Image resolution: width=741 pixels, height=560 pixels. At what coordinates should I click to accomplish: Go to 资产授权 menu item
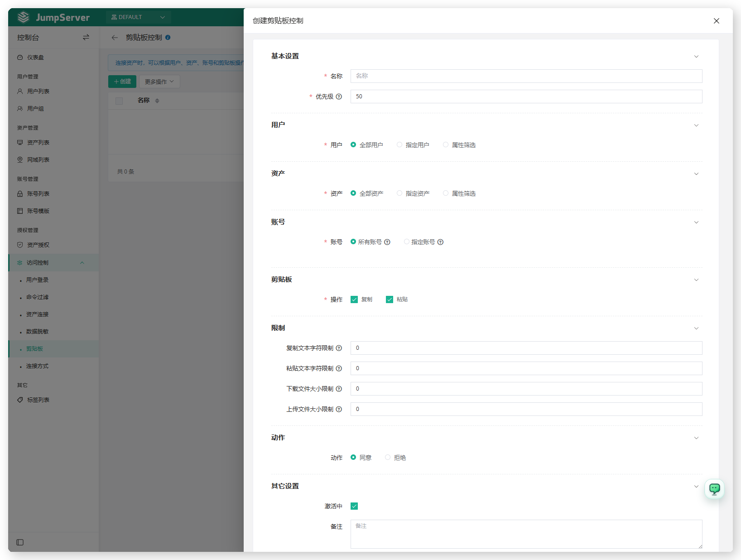click(53, 245)
